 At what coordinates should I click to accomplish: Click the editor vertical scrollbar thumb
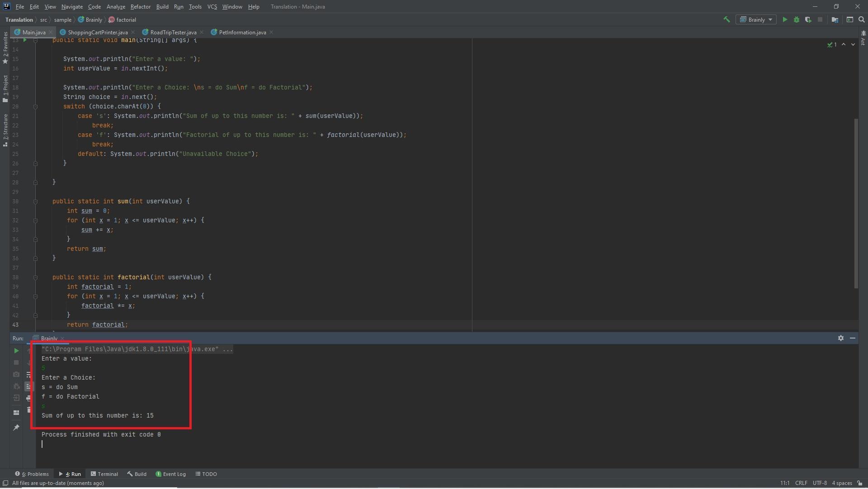pyautogui.click(x=855, y=203)
